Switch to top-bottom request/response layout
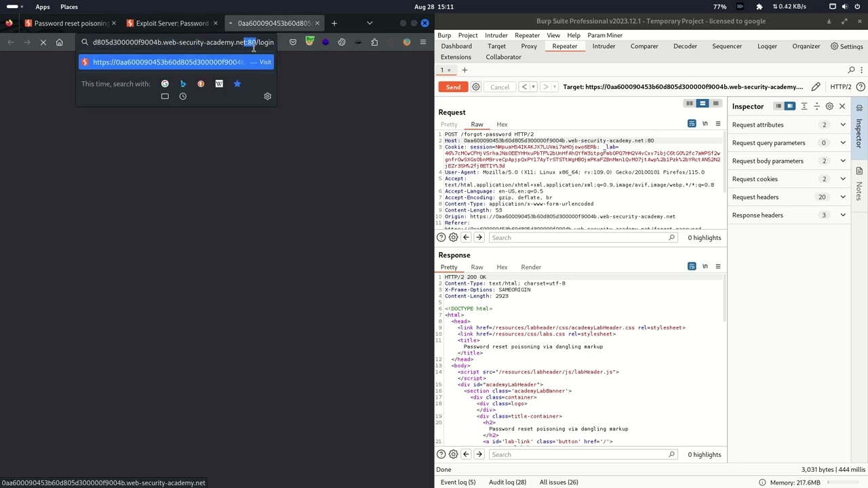Image resolution: width=868 pixels, height=488 pixels. click(x=703, y=104)
